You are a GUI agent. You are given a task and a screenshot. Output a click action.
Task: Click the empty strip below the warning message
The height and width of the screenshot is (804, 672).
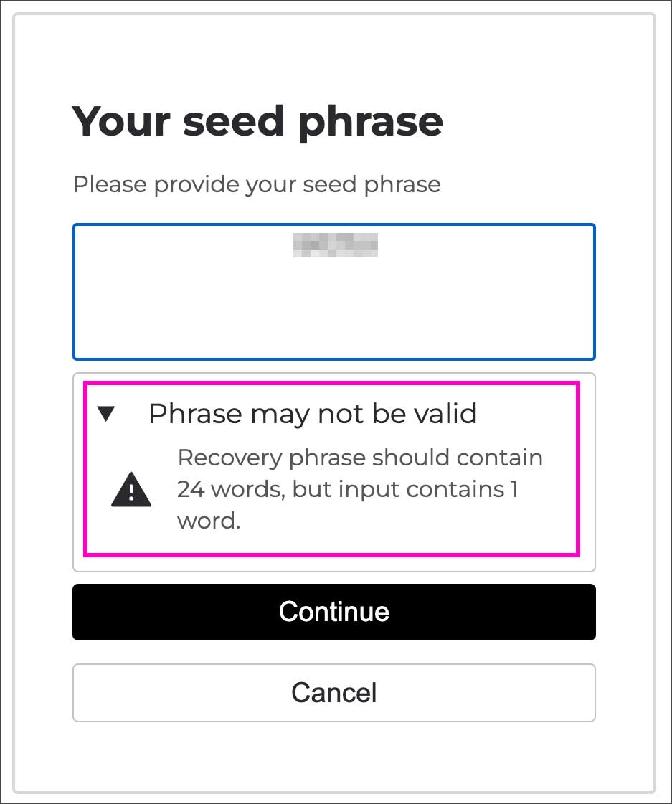(x=333, y=564)
